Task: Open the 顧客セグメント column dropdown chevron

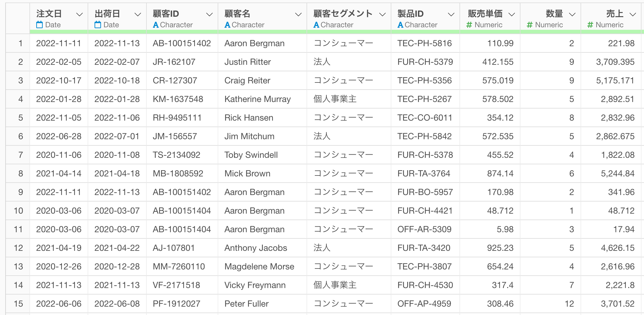Action: (x=383, y=14)
